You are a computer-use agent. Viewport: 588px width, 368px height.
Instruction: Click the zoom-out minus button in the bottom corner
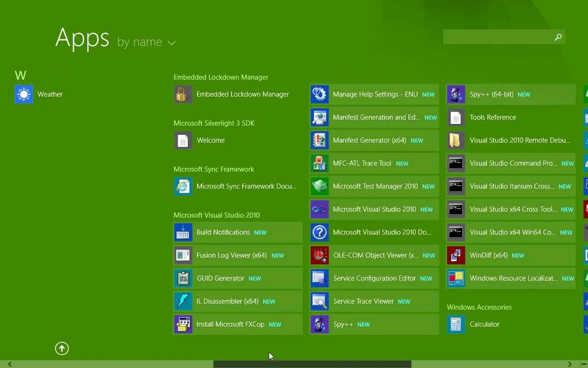[584, 364]
